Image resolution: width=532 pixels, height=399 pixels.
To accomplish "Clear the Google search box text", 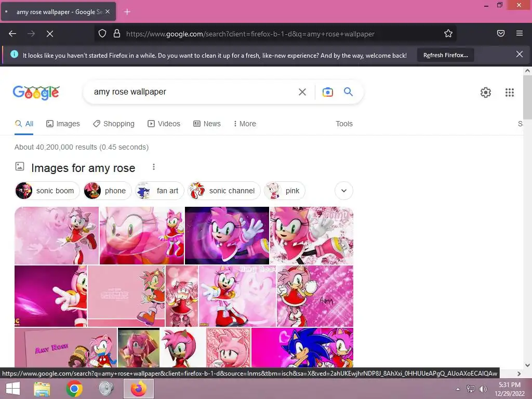I will (302, 92).
